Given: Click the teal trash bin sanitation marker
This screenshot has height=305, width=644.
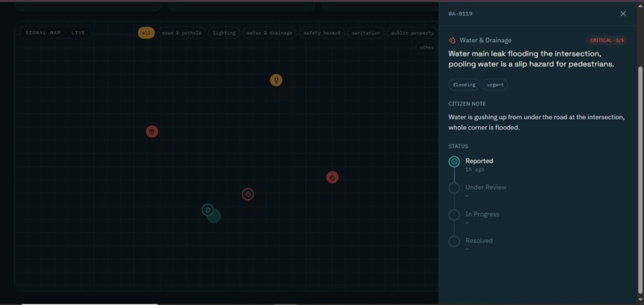Looking at the screenshot, I should pyautogui.click(x=208, y=210).
